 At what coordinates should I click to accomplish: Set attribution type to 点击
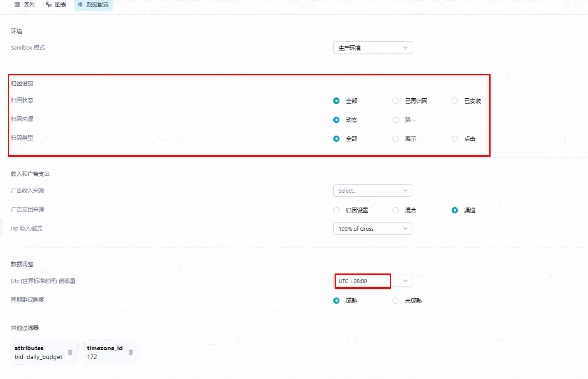coord(454,139)
